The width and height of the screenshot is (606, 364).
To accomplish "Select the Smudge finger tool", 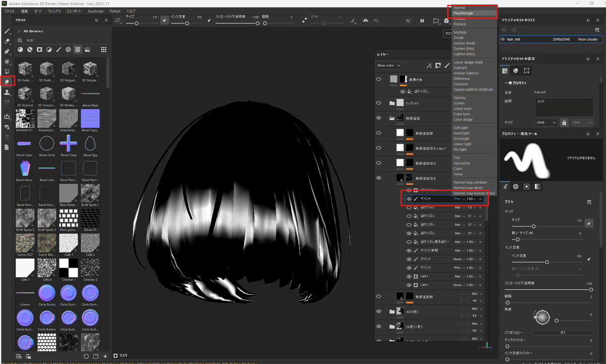I will point(7,81).
